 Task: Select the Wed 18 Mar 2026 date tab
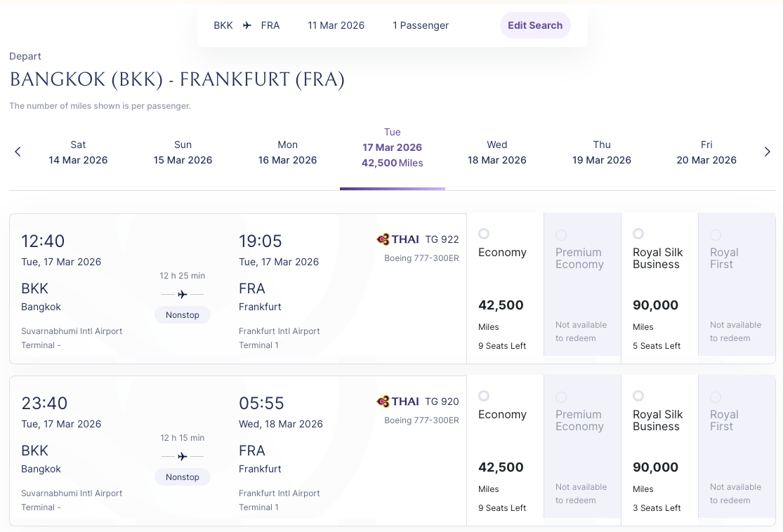click(x=497, y=152)
